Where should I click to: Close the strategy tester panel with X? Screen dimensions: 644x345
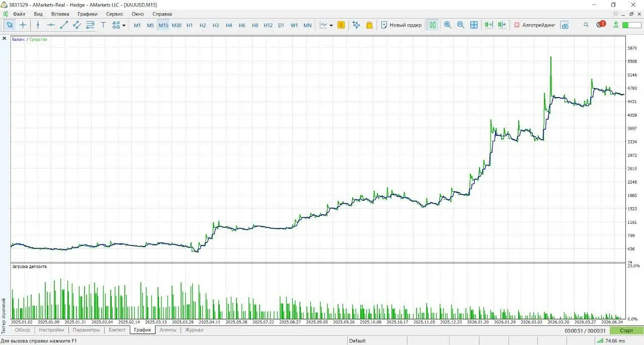tap(4, 38)
